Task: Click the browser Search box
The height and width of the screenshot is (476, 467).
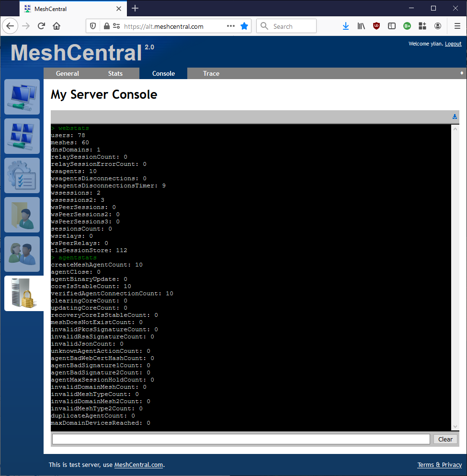Action: (286, 26)
